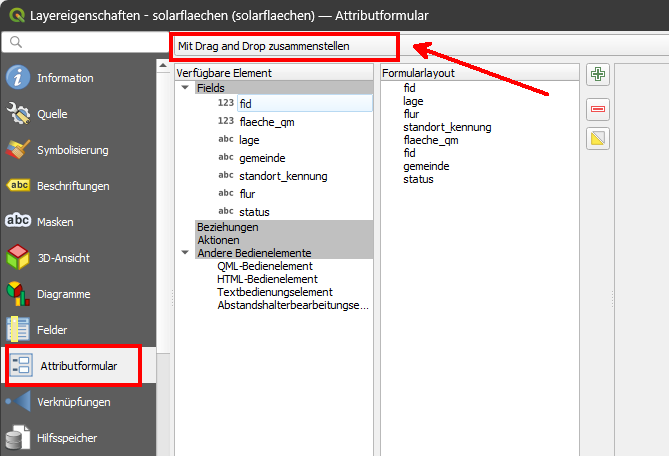This screenshot has width=669, height=456.
Task: Open the Quelle settings page
Action: (52, 114)
